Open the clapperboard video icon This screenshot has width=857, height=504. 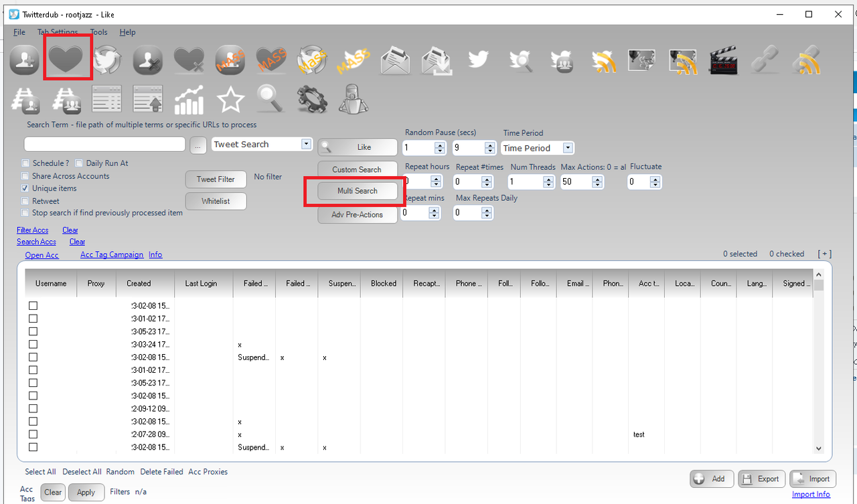pos(724,61)
